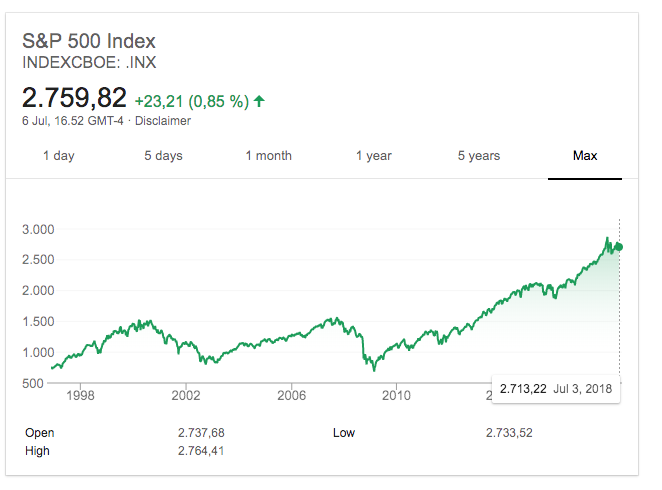Screen dimensions: 662x490
Task: Select the 1 day range tab
Action: click(x=58, y=156)
